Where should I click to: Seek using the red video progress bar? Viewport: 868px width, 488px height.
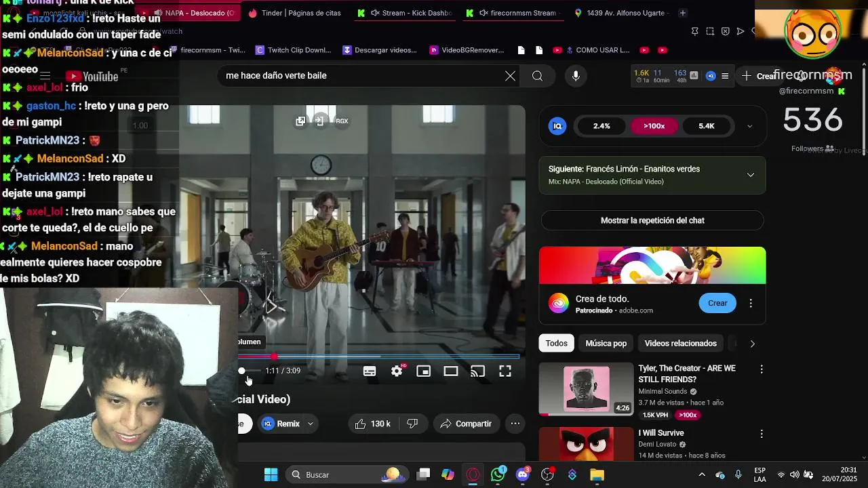pyautogui.click(x=378, y=357)
